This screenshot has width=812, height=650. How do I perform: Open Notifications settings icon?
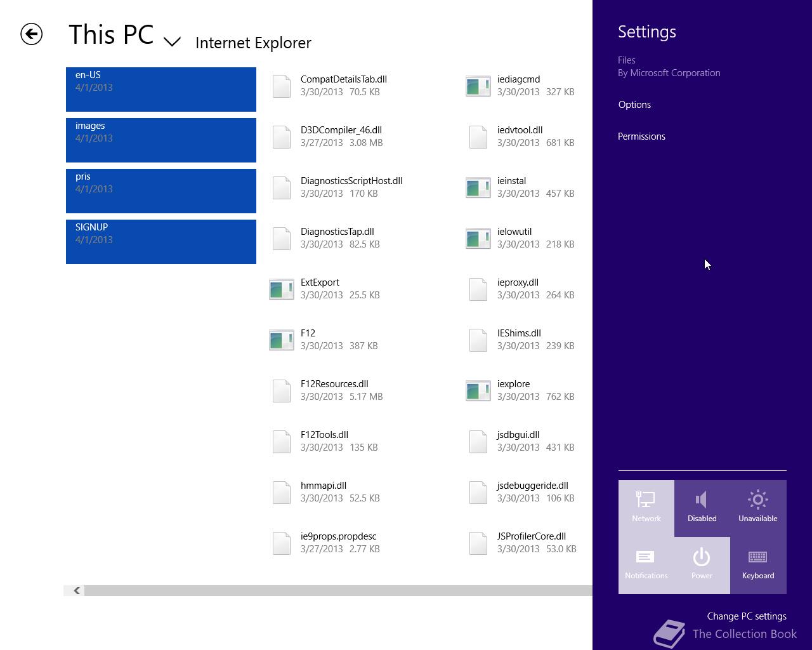tap(646, 565)
